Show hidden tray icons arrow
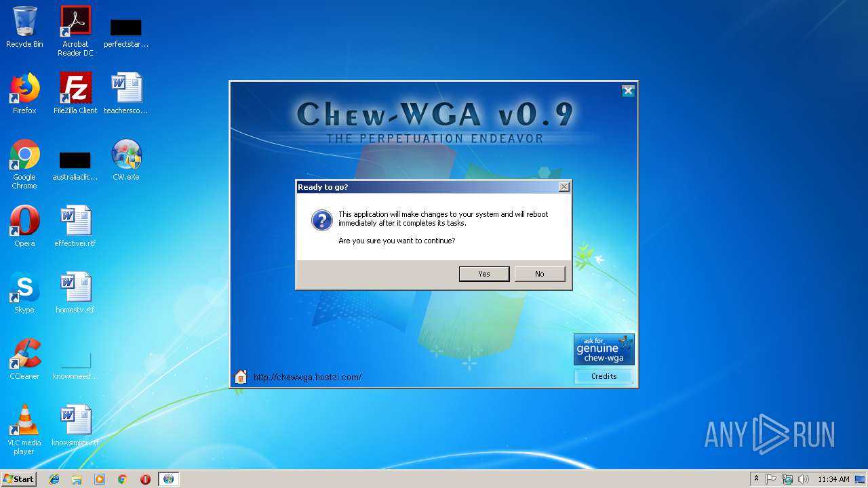868x488 pixels. 756,479
